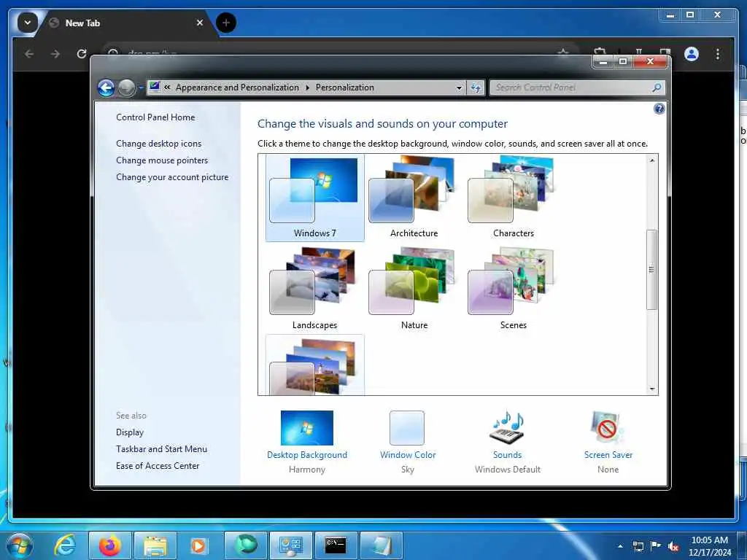Expand the arrow after Appearance and Personalization
The width and height of the screenshot is (747, 560).
[x=307, y=87]
